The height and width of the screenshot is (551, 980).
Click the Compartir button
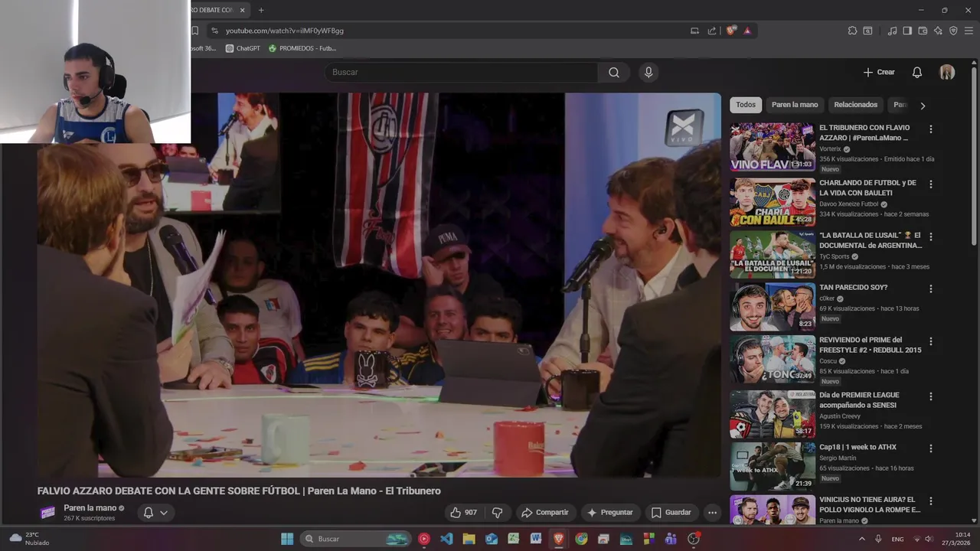[x=544, y=512]
